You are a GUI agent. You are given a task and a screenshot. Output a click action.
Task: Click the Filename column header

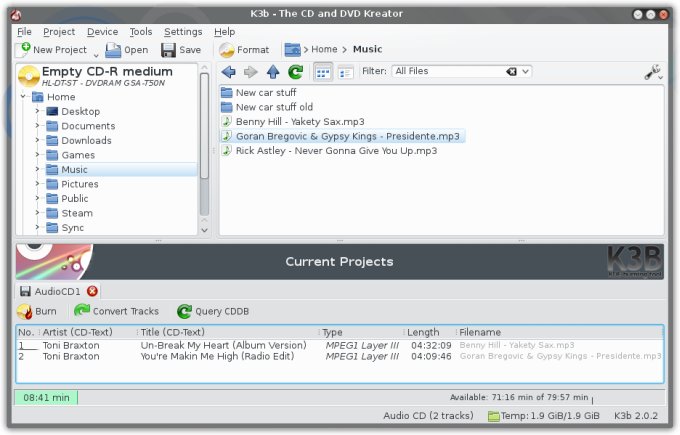559,332
